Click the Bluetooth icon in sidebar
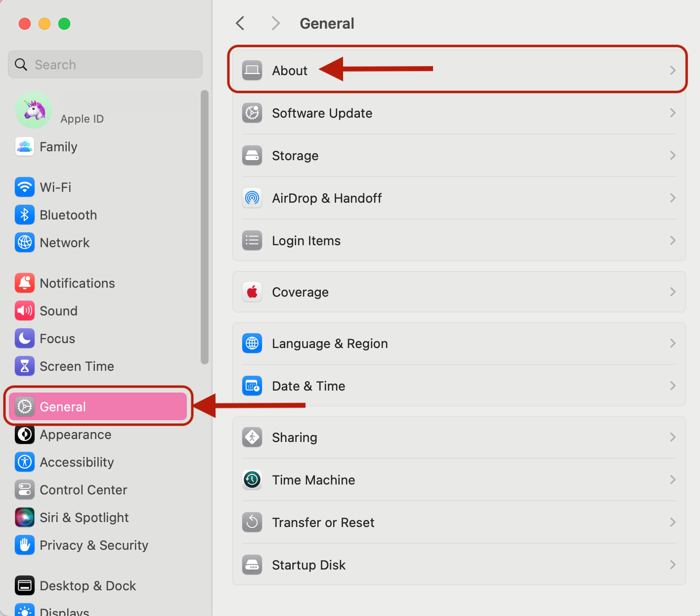Screen dimensions: 700x616 25,215
